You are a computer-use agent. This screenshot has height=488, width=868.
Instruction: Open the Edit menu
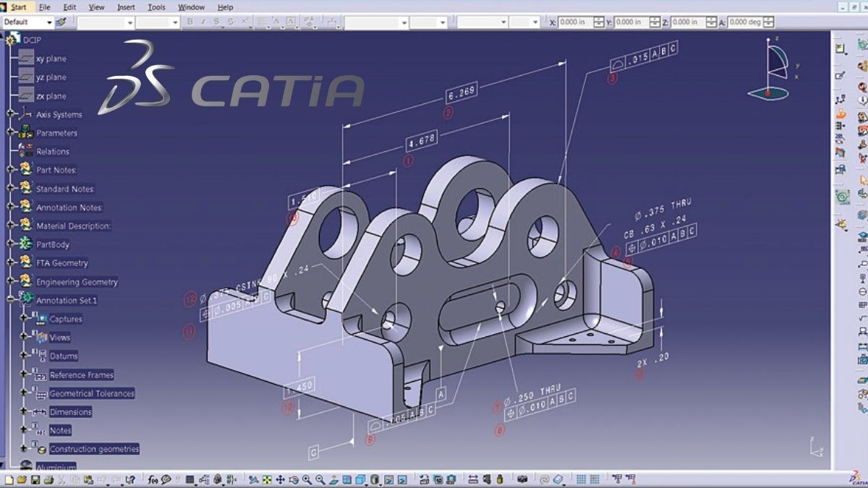click(69, 7)
